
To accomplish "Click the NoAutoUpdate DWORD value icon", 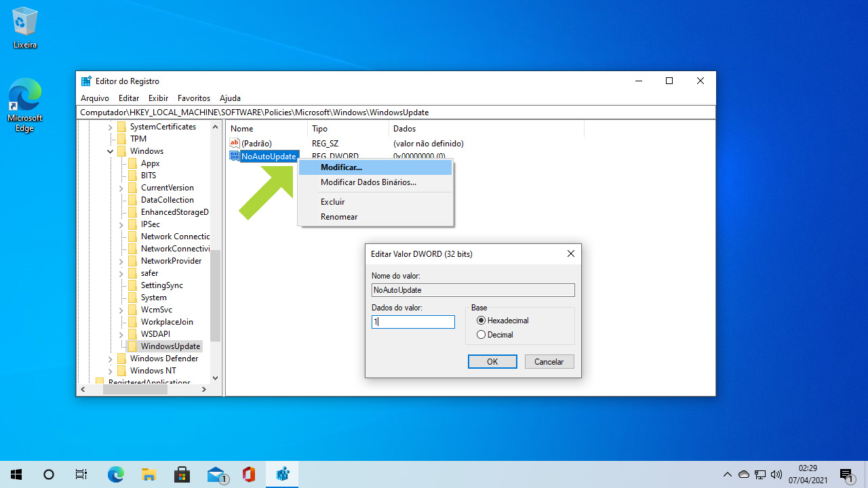I will (x=235, y=156).
